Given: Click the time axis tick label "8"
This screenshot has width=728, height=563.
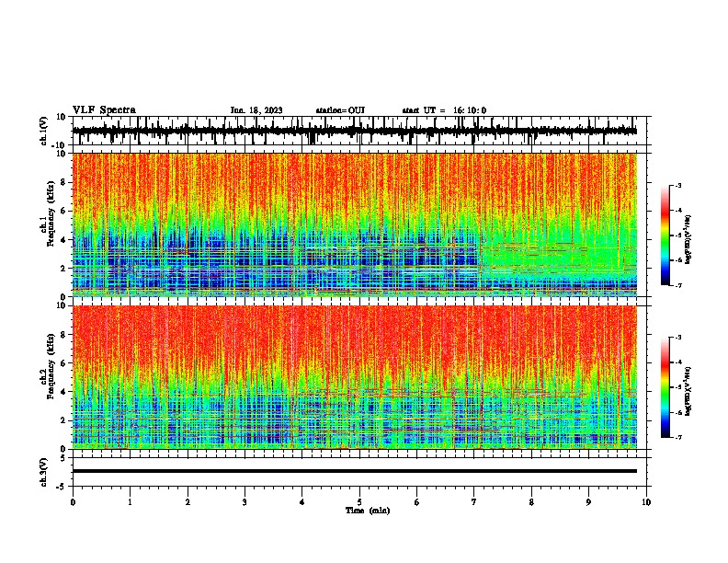Looking at the screenshot, I should (x=531, y=502).
